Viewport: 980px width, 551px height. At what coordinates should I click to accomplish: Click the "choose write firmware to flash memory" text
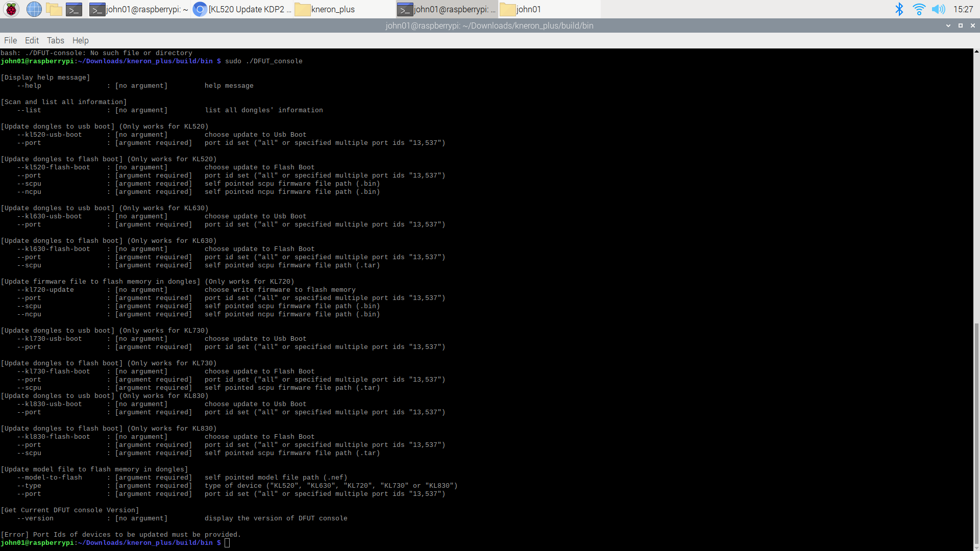[280, 290]
